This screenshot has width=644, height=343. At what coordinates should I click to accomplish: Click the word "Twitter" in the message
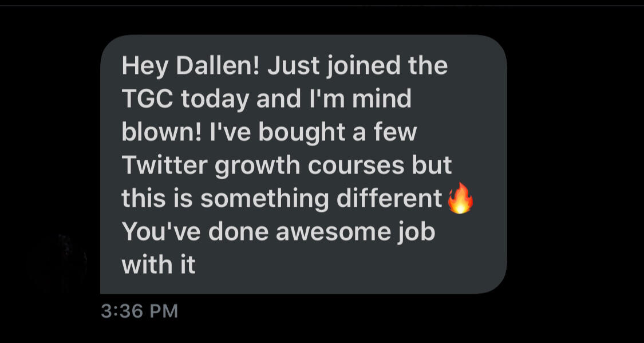(x=166, y=165)
